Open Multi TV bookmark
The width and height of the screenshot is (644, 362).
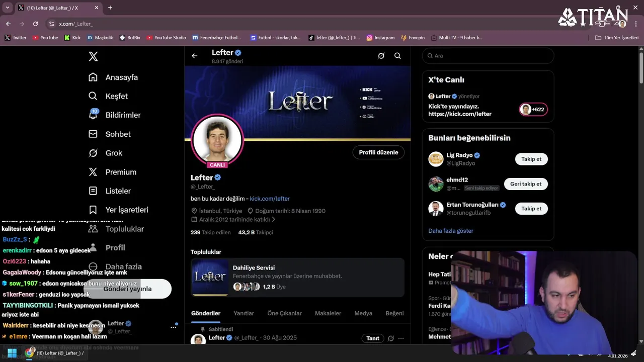[x=456, y=38]
